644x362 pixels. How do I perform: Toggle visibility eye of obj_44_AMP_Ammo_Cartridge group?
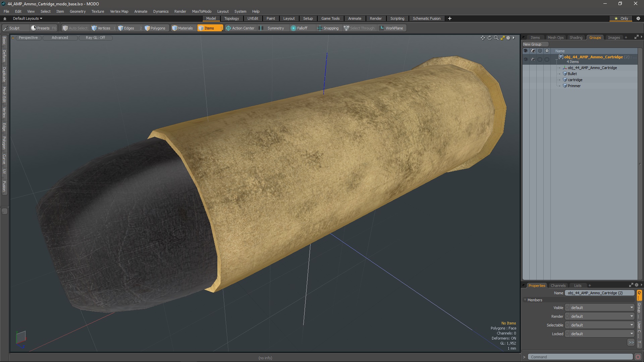526,59
